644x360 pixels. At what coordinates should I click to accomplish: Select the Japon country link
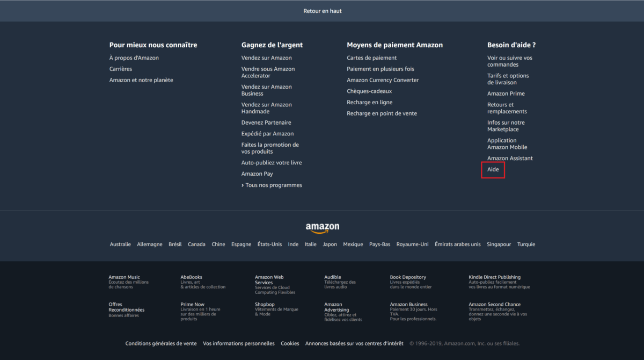coord(330,244)
